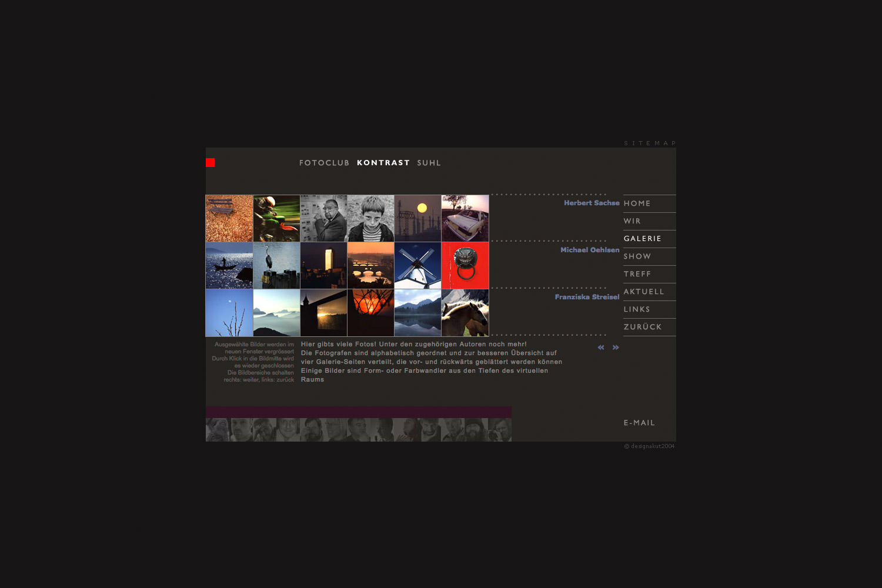Click the red square logo icon
The width and height of the screenshot is (882, 588).
pyautogui.click(x=211, y=163)
